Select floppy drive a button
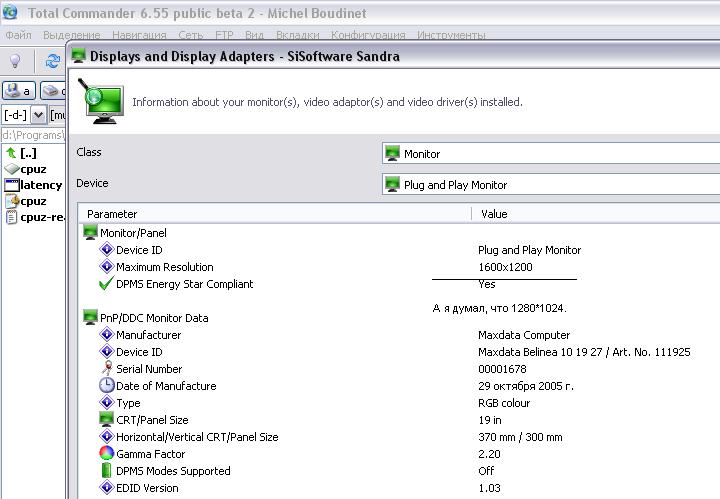 18,91
